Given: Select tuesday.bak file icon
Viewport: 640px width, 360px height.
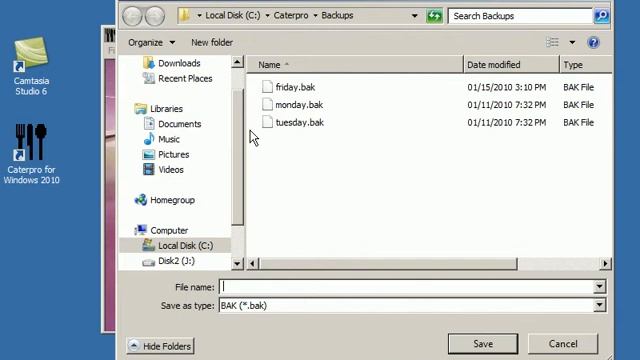Looking at the screenshot, I should tap(267, 122).
